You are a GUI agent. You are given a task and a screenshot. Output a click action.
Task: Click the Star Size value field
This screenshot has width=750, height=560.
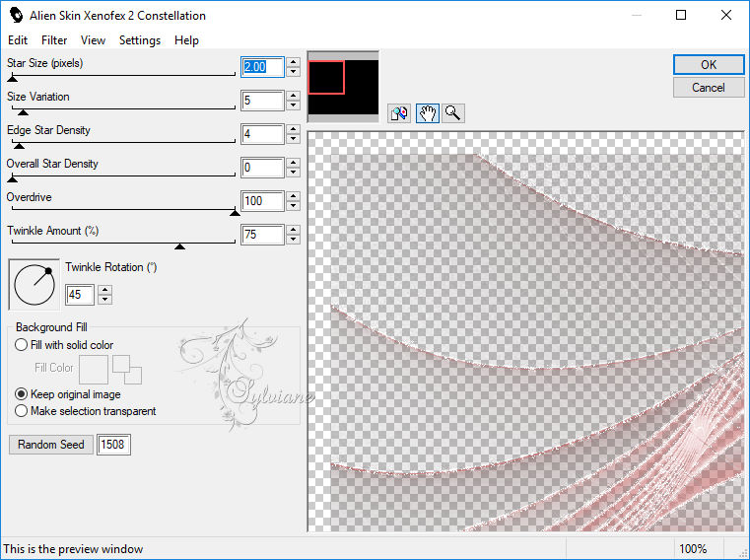[262, 67]
